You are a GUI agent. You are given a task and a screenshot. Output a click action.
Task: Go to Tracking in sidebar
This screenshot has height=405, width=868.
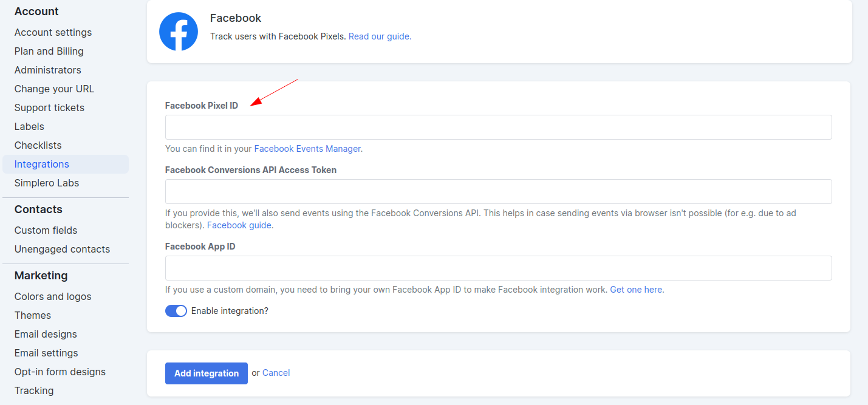coord(34,390)
